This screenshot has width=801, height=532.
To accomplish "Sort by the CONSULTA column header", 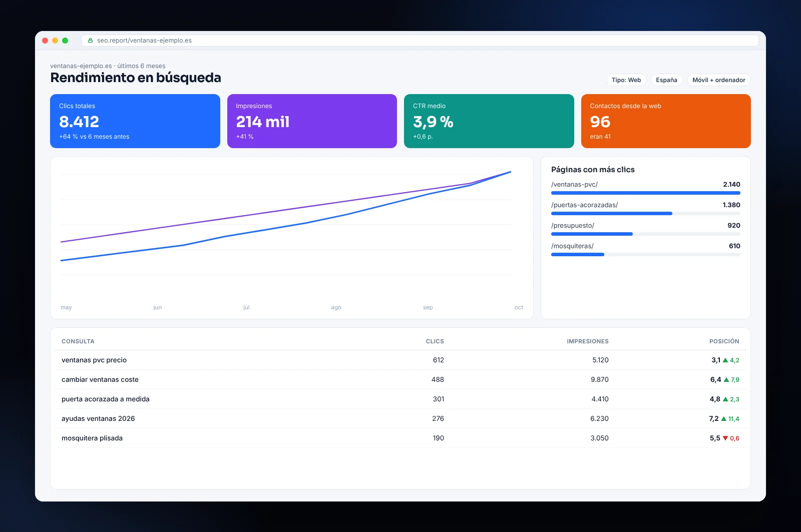I will point(78,341).
